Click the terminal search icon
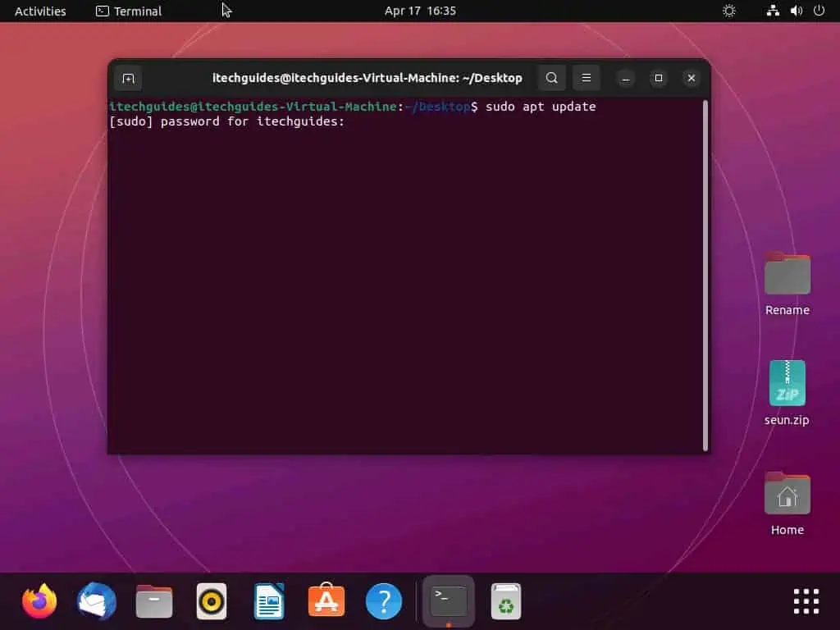This screenshot has width=840, height=630. (x=552, y=78)
